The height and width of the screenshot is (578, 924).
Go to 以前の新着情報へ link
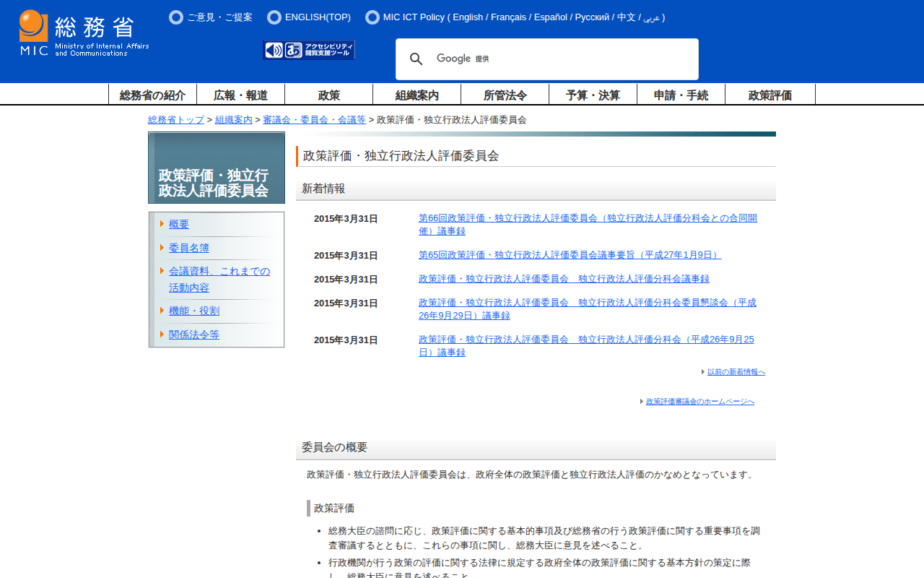pos(736,372)
